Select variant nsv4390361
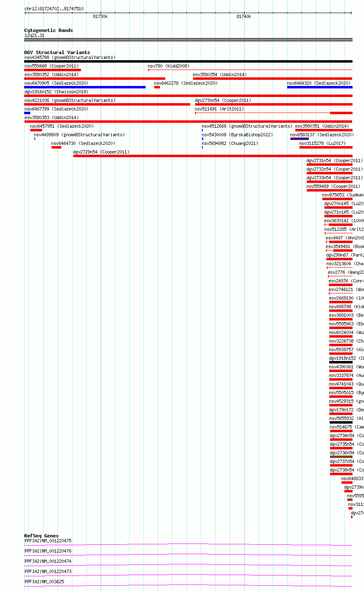 346,367
